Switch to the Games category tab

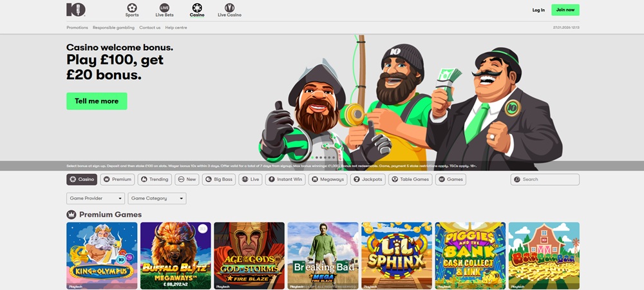pos(451,180)
